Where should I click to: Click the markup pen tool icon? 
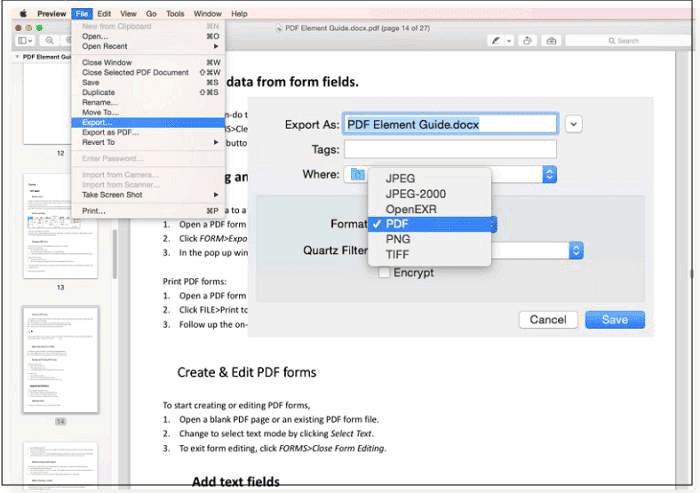496,41
